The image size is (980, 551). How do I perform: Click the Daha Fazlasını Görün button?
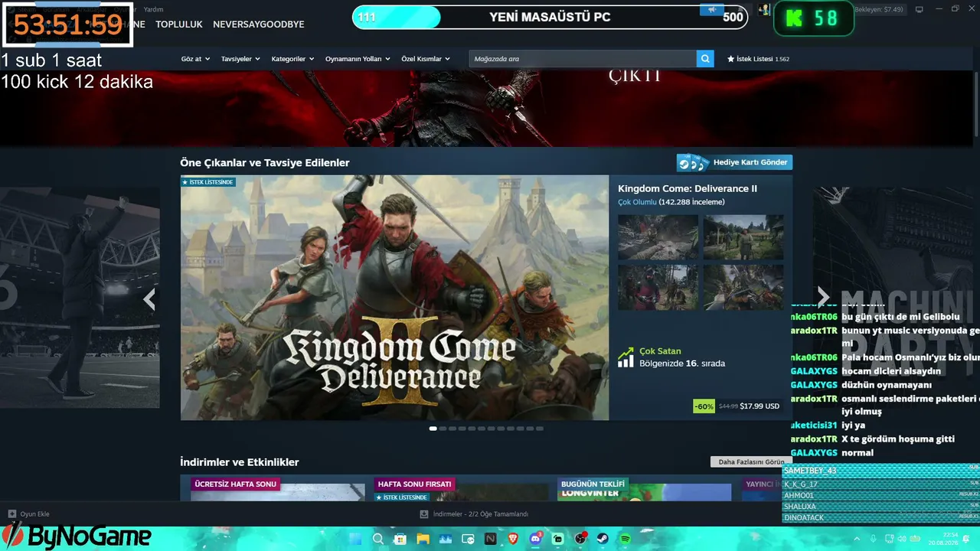pyautogui.click(x=750, y=461)
